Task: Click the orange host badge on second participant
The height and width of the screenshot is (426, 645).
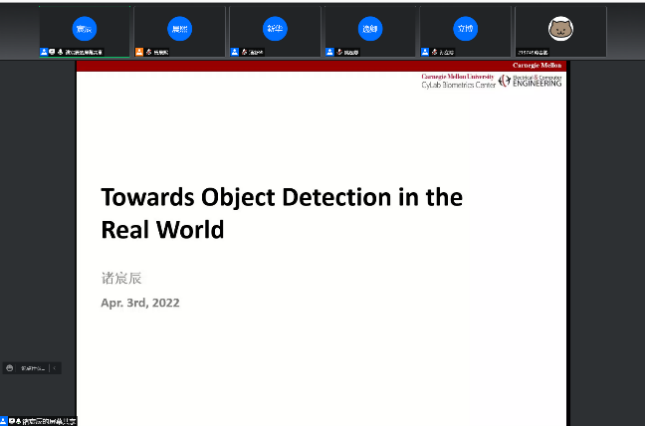Action: [140, 51]
